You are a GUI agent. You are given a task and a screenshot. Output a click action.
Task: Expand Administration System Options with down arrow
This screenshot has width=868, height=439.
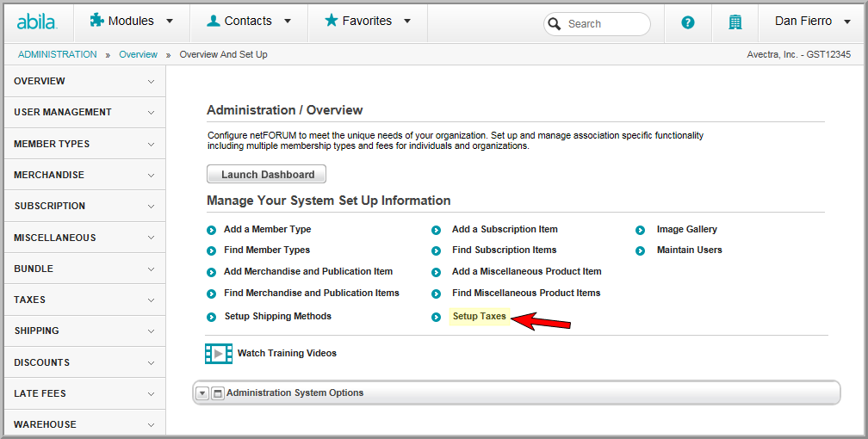click(x=202, y=393)
